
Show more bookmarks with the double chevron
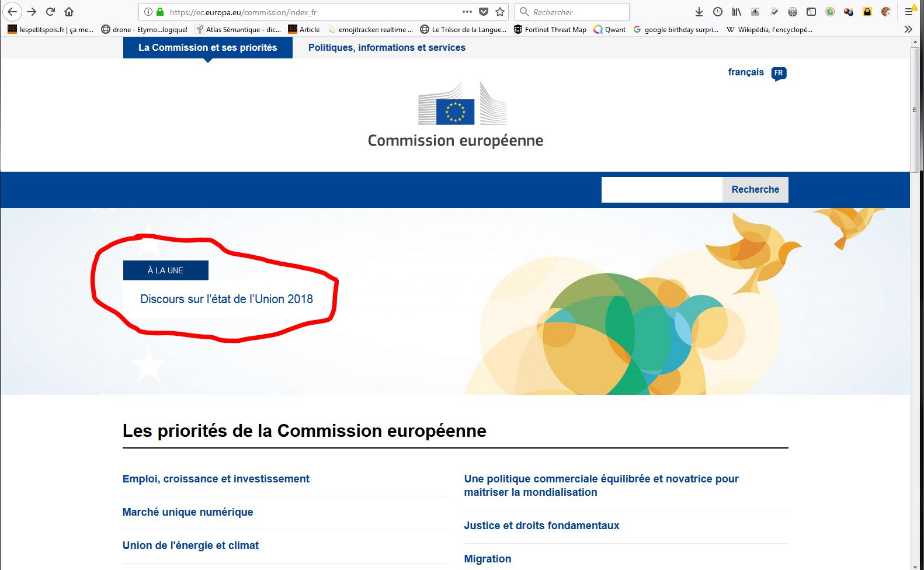tap(908, 29)
